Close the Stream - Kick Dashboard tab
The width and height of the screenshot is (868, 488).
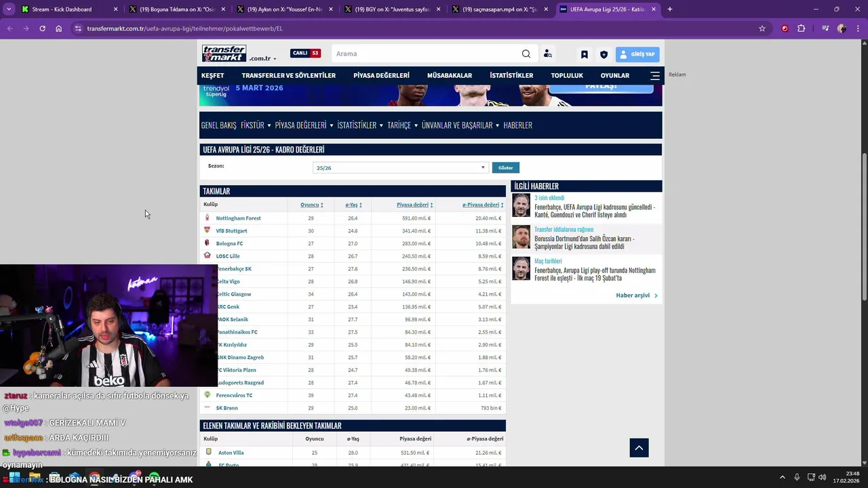click(115, 9)
